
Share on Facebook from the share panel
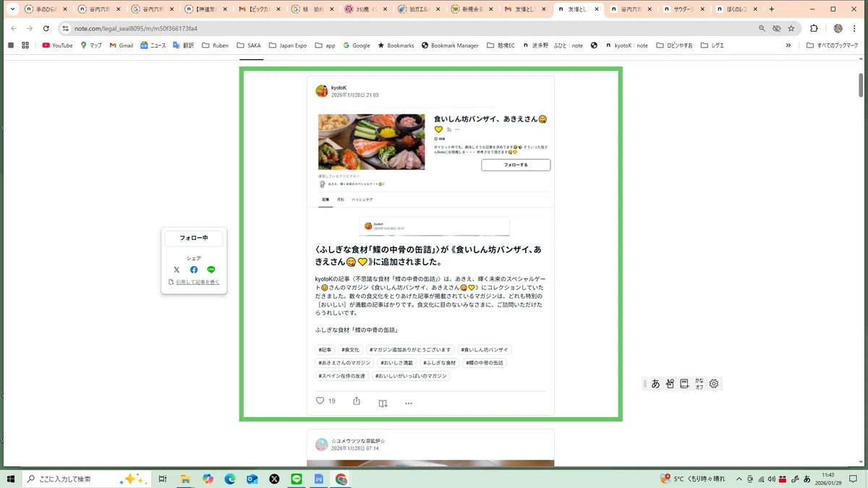(x=194, y=270)
